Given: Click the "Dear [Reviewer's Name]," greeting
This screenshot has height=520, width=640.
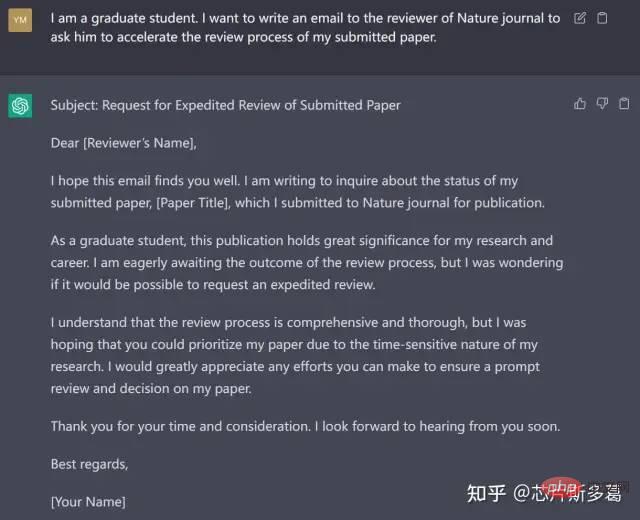Looking at the screenshot, I should [124, 143].
